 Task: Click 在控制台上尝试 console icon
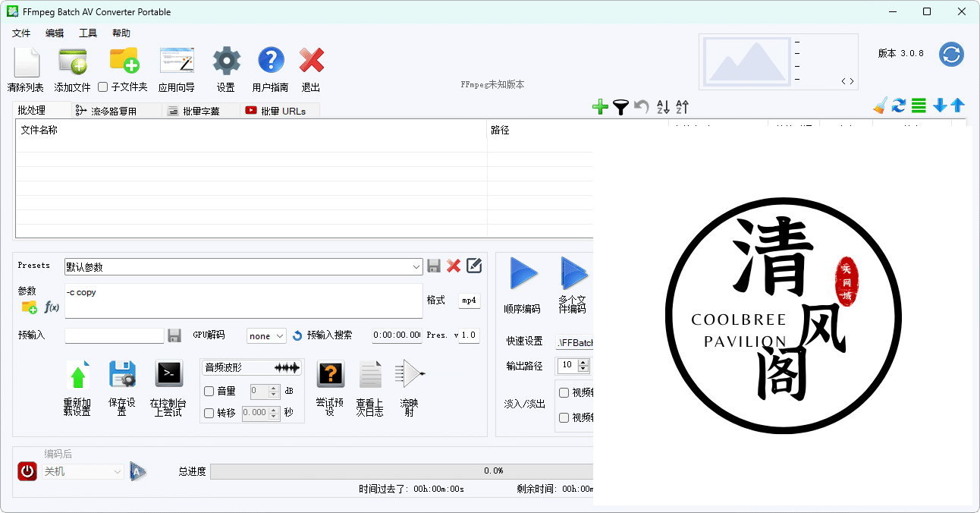click(168, 373)
